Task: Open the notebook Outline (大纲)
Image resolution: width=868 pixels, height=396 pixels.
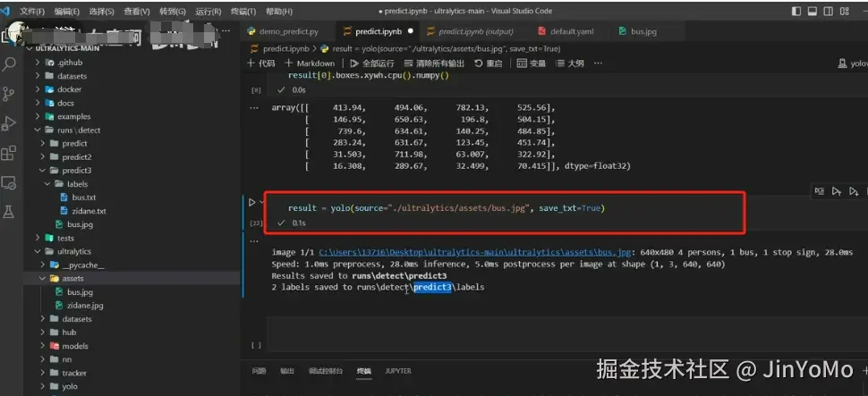Action: point(570,63)
